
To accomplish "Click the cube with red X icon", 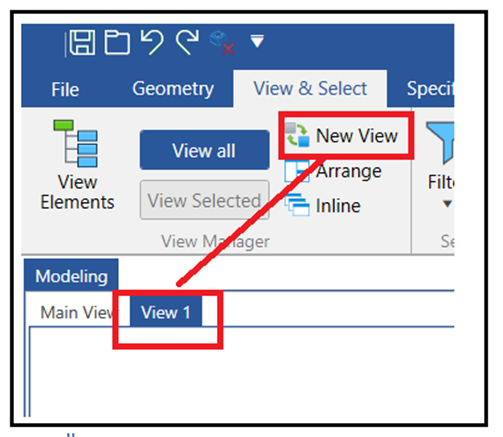I will coord(222,43).
